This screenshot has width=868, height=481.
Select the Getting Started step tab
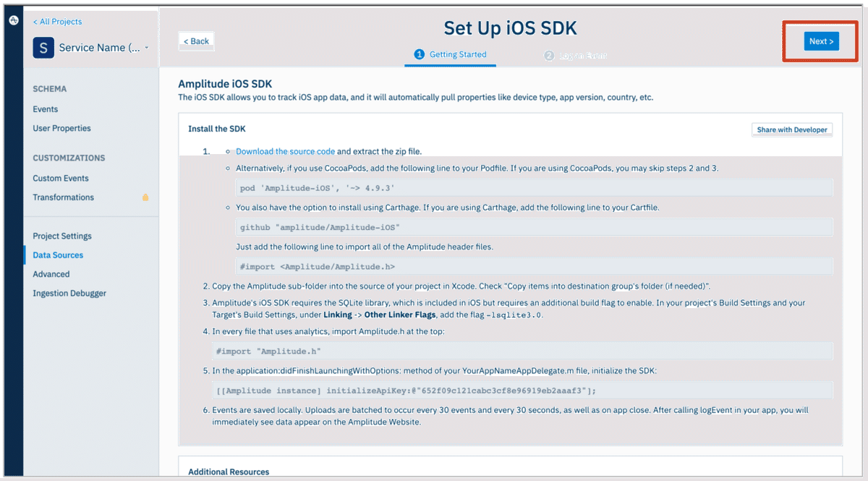450,54
